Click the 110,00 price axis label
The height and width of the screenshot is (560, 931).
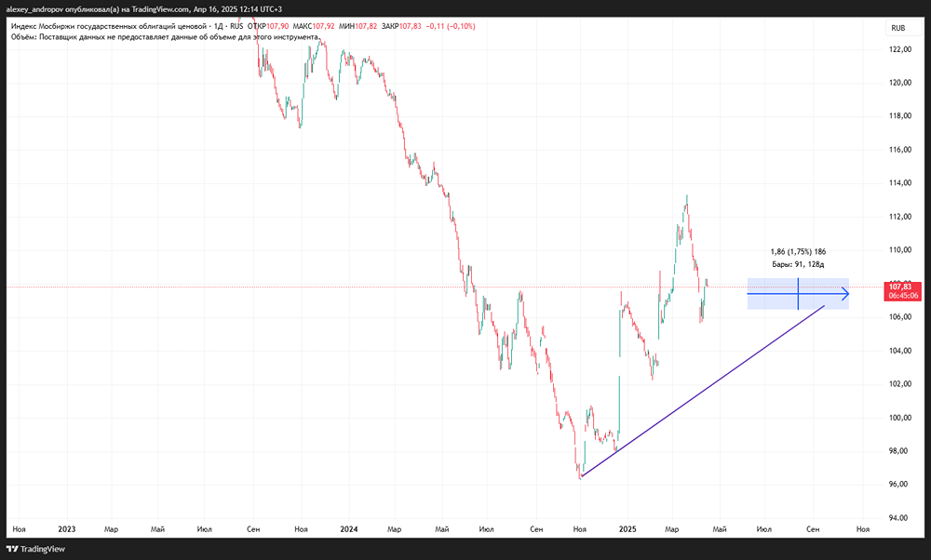(x=899, y=249)
